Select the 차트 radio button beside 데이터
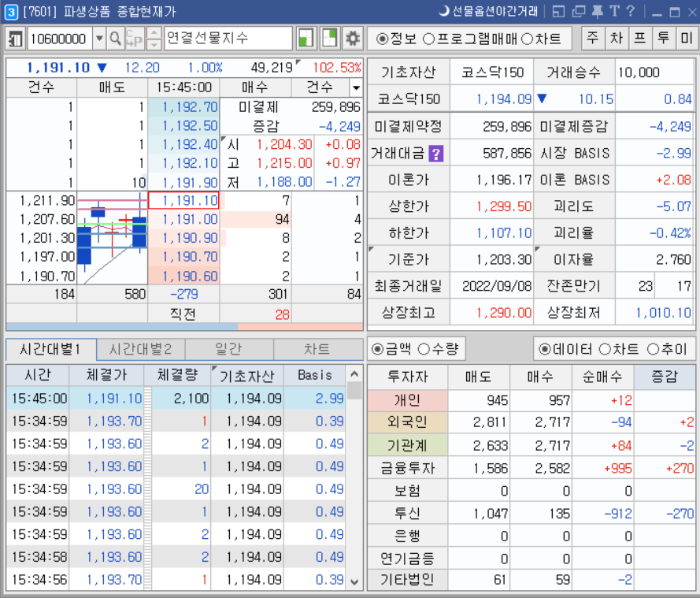Image resolution: width=700 pixels, height=598 pixels. pyautogui.click(x=618, y=349)
